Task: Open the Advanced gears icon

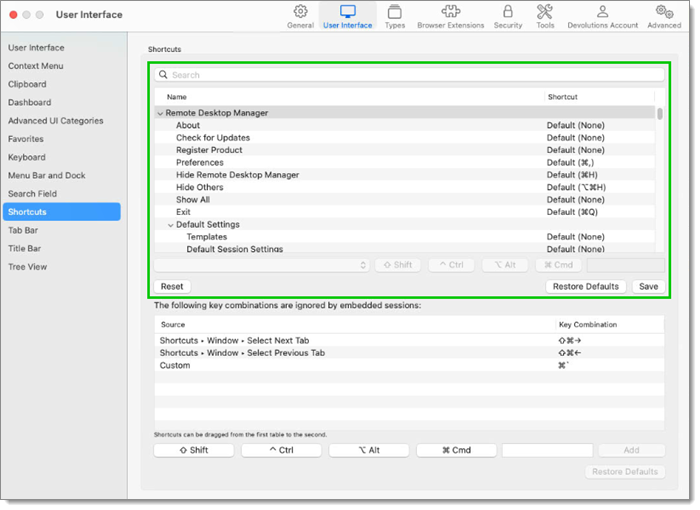Action: coord(664,12)
